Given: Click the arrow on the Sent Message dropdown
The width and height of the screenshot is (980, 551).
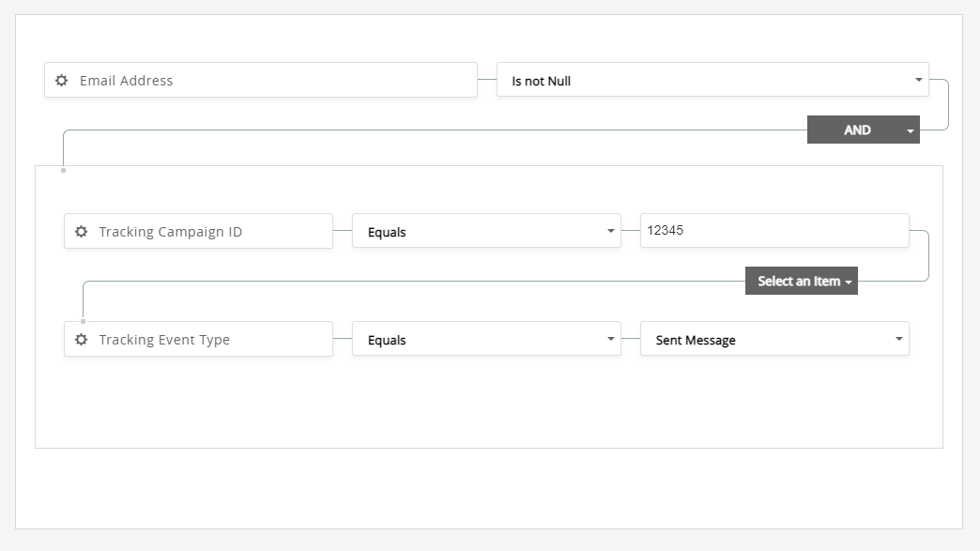Looking at the screenshot, I should [x=898, y=339].
